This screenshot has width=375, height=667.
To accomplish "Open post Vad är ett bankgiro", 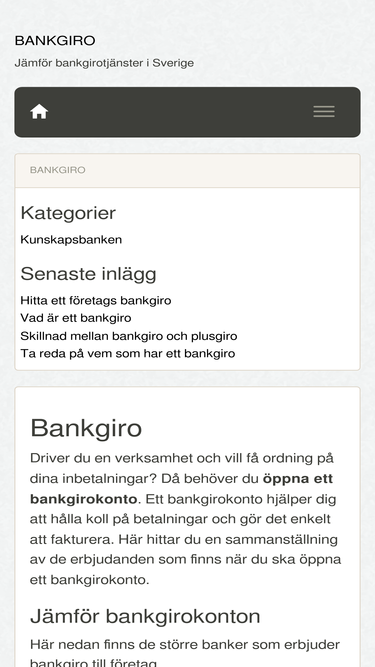I will (x=76, y=318).
